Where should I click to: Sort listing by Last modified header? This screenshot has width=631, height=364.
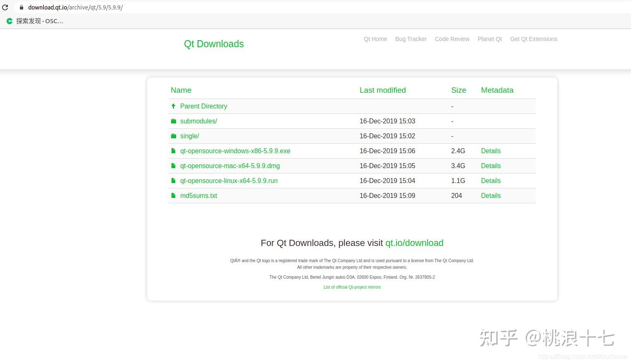[383, 90]
